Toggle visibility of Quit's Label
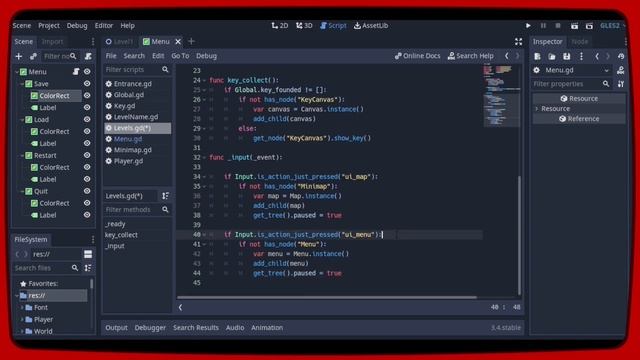640x360 pixels. coord(87,215)
